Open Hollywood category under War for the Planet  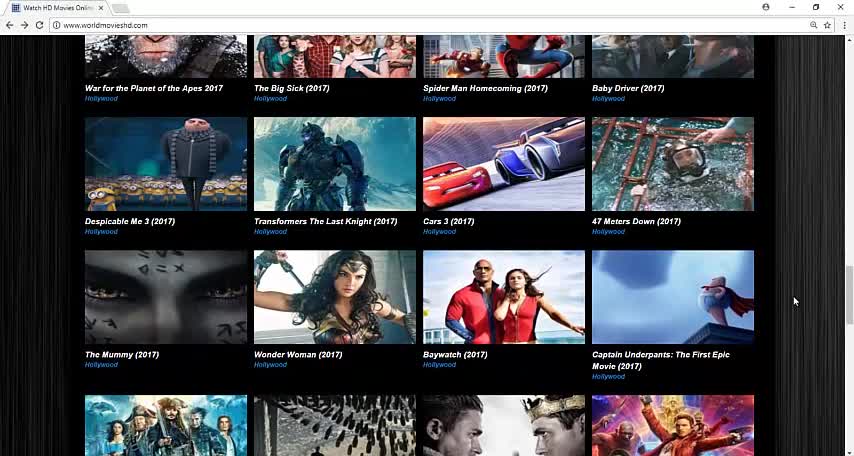click(x=101, y=99)
